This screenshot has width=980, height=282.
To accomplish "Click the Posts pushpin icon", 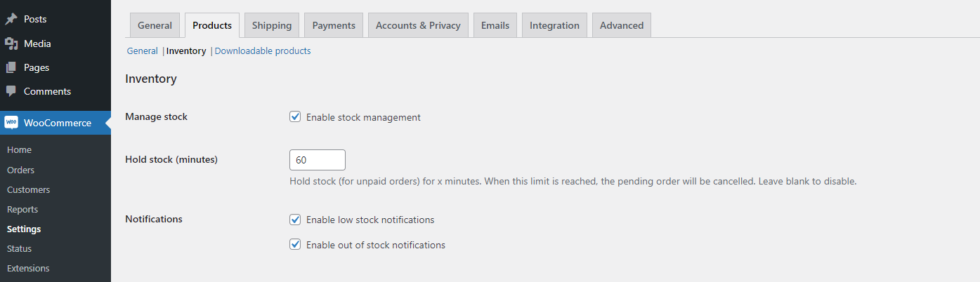I will point(11,20).
